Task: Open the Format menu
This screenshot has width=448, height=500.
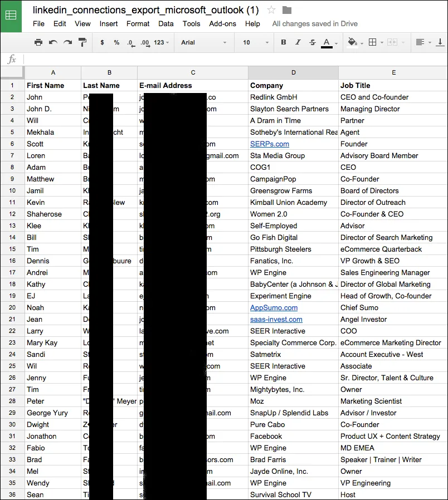Action: (x=138, y=23)
